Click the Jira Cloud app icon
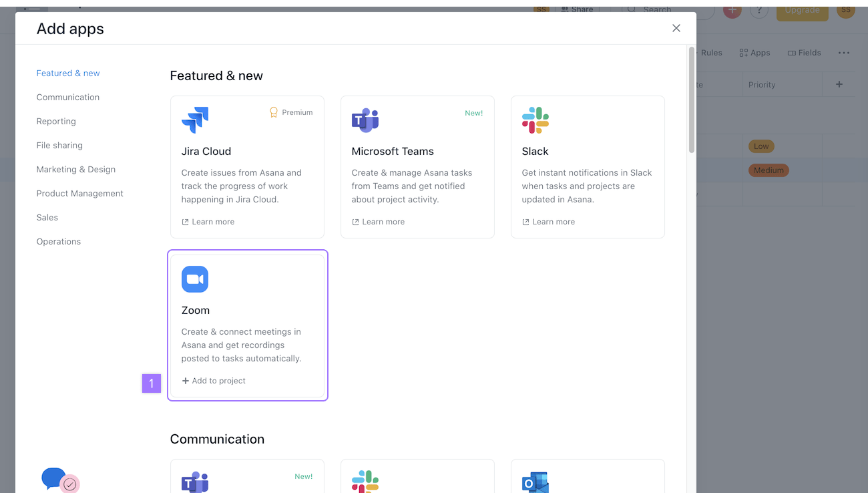 coord(194,120)
